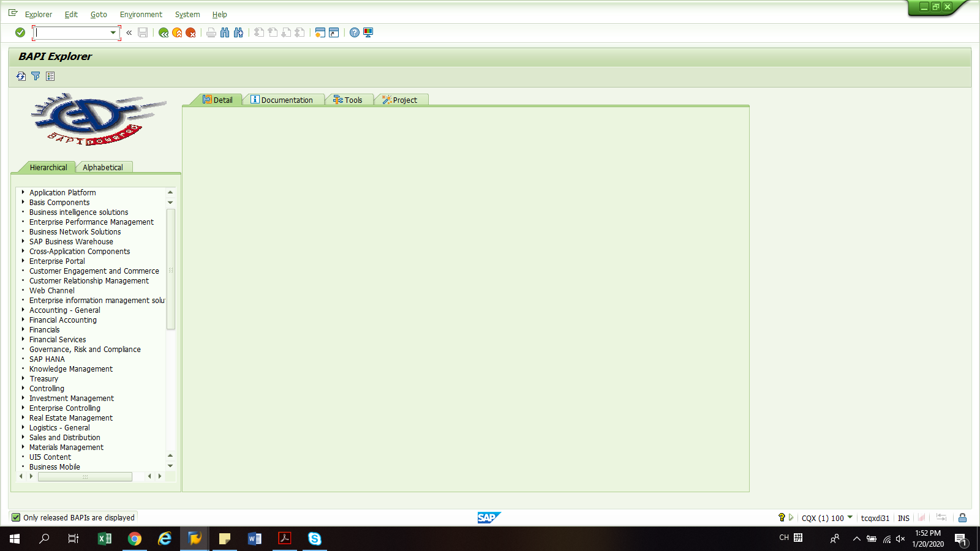
Task: Refresh the BAPI Explorer tree
Action: [20, 77]
